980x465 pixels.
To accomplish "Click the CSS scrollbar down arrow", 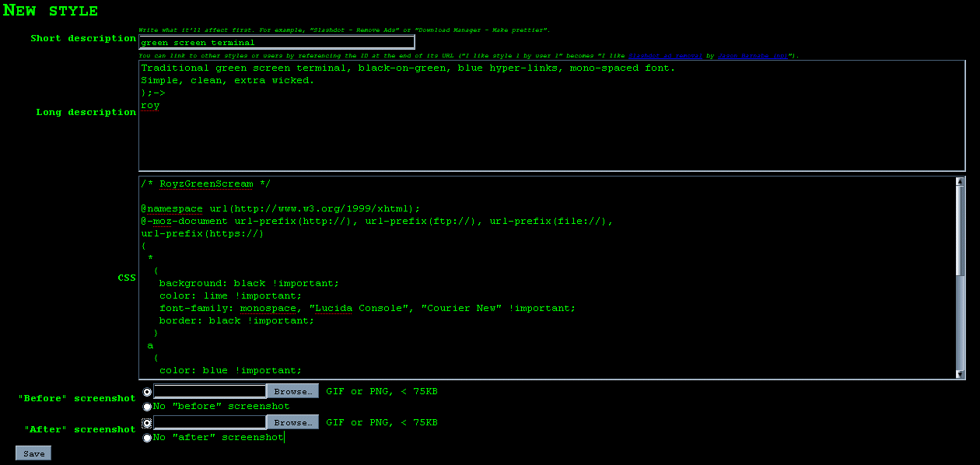I will (x=961, y=373).
